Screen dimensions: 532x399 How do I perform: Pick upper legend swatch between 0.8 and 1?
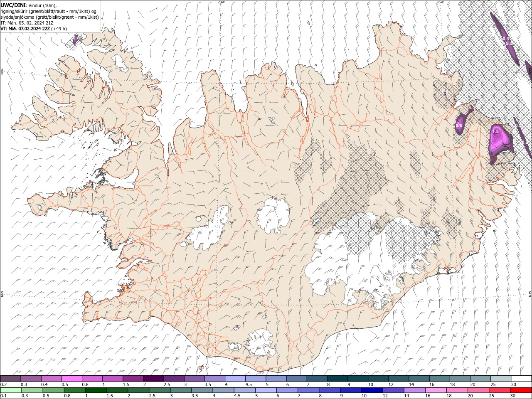pos(92,379)
